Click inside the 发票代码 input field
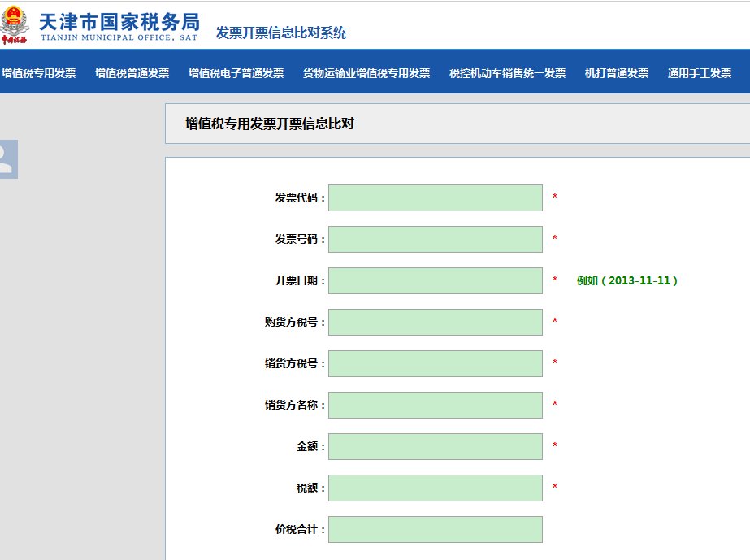This screenshot has width=750, height=560. coord(436,197)
